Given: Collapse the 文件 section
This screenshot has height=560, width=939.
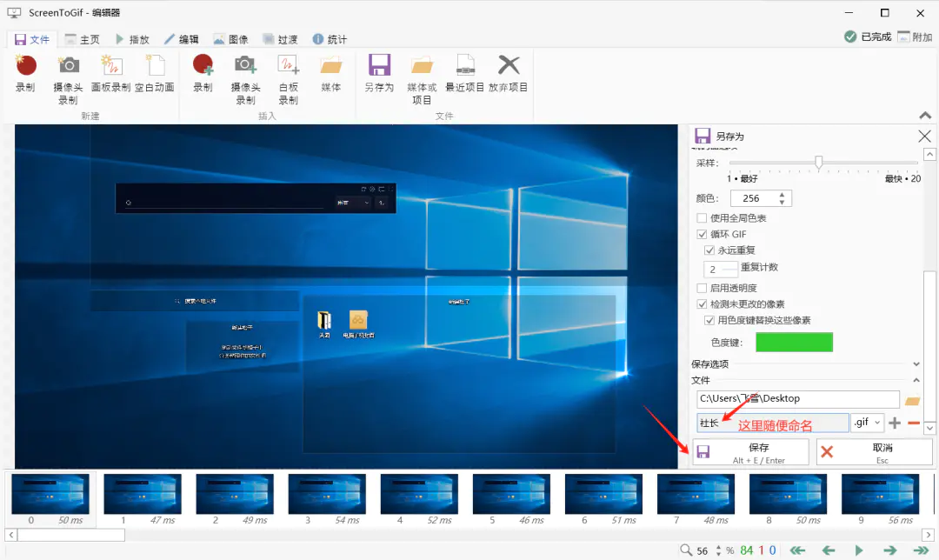Looking at the screenshot, I should tap(916, 380).
